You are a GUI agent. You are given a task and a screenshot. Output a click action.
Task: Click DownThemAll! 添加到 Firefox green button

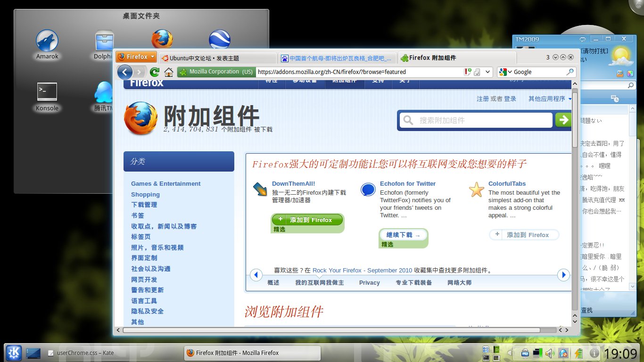coord(307,220)
